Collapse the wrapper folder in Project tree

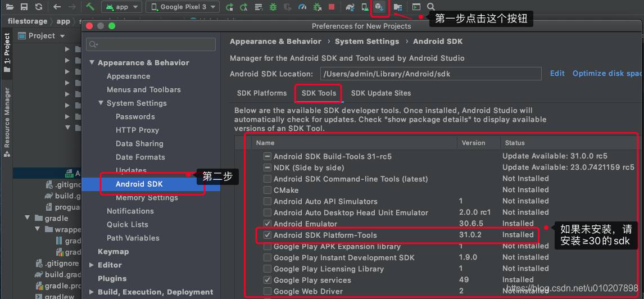[37, 229]
